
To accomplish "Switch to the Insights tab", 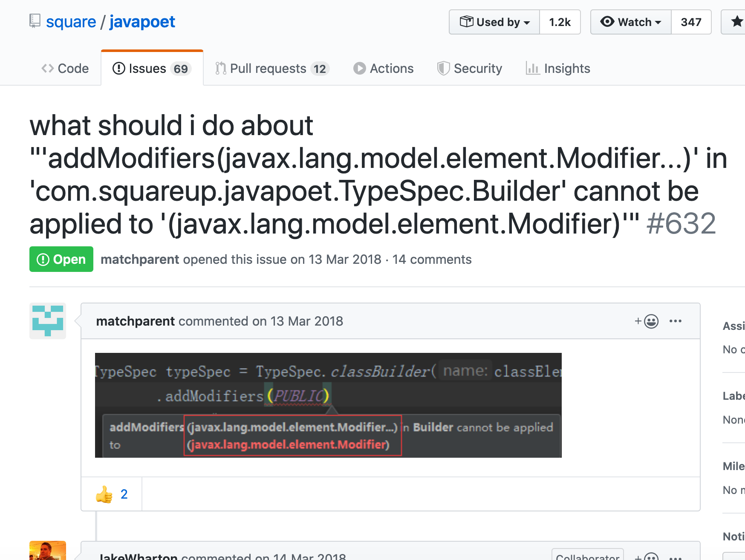I will 558,69.
